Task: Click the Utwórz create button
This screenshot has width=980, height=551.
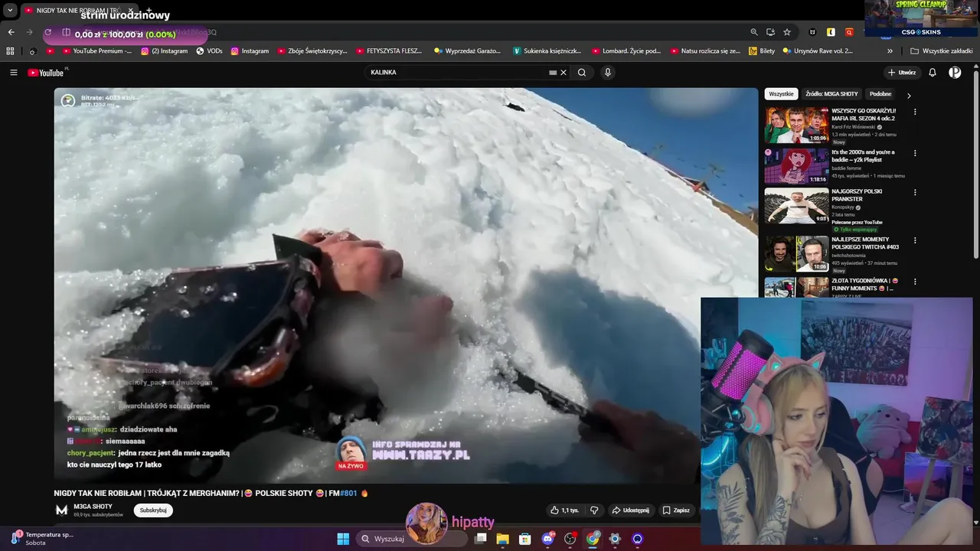Action: click(x=902, y=73)
